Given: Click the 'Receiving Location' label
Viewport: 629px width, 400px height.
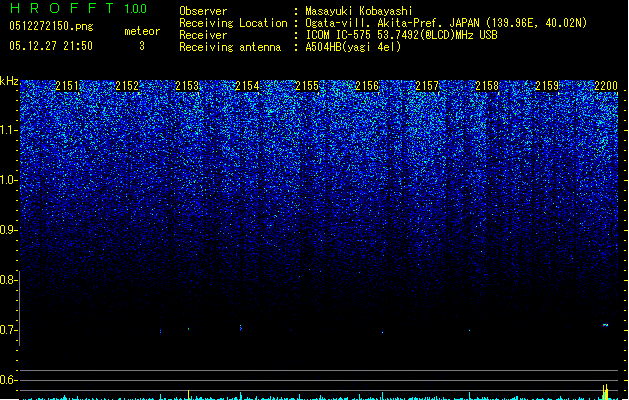Looking at the screenshot, I should (233, 23).
